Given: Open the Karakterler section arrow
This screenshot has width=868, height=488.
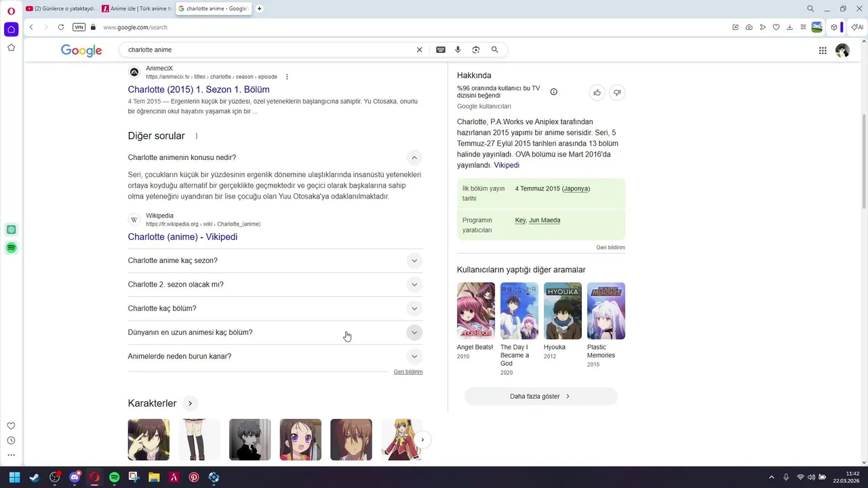Looking at the screenshot, I should [190, 403].
